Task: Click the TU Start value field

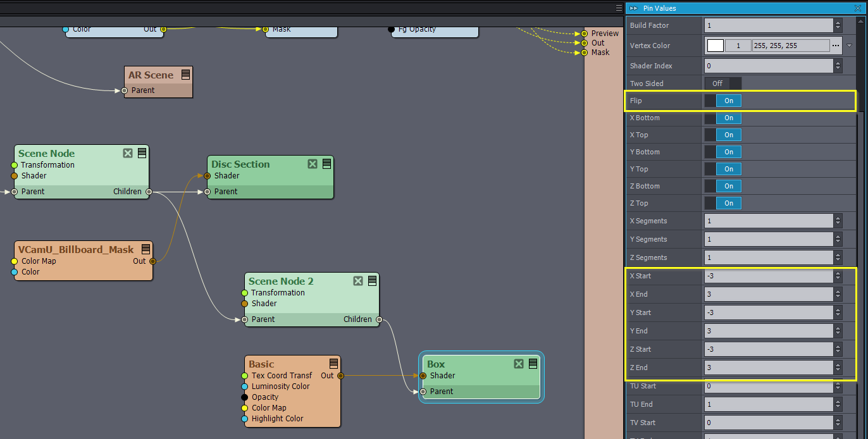Action: coord(769,386)
